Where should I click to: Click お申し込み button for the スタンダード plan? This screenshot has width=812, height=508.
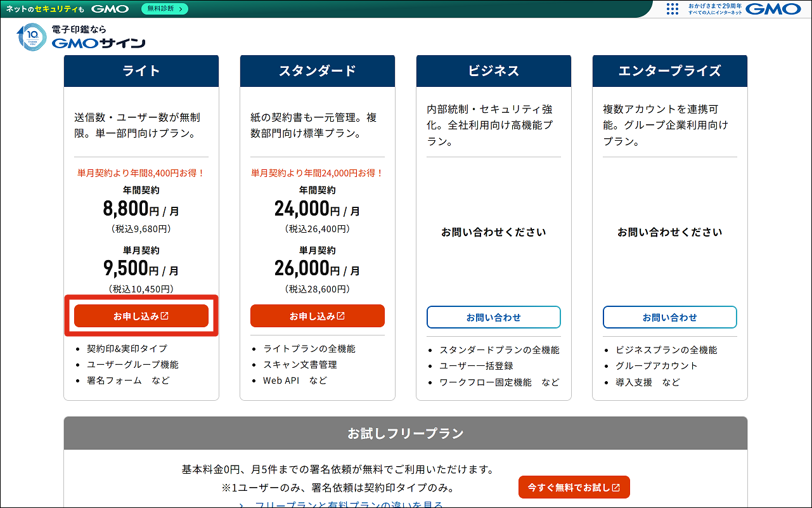tap(317, 315)
